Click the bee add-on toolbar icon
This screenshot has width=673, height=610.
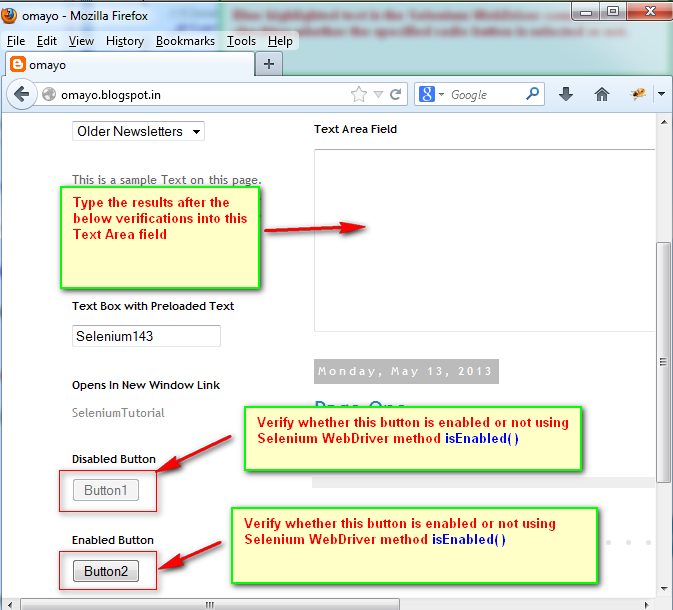[638, 94]
